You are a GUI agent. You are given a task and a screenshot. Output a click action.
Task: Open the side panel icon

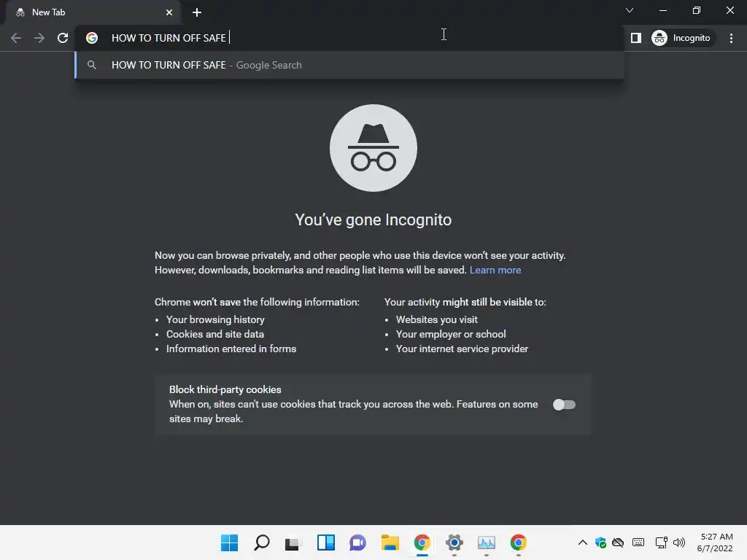636,38
